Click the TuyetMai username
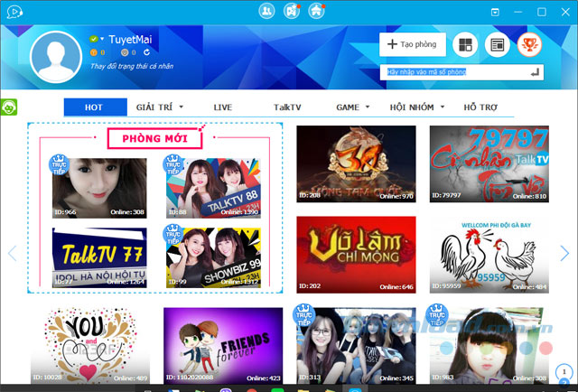This screenshot has width=578, height=392. (130, 39)
